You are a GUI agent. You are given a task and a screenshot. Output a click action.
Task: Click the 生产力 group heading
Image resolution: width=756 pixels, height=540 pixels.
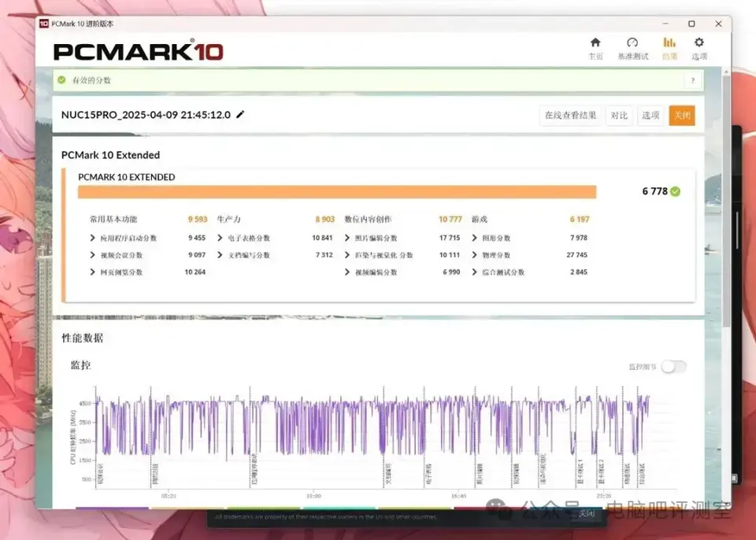[229, 220]
